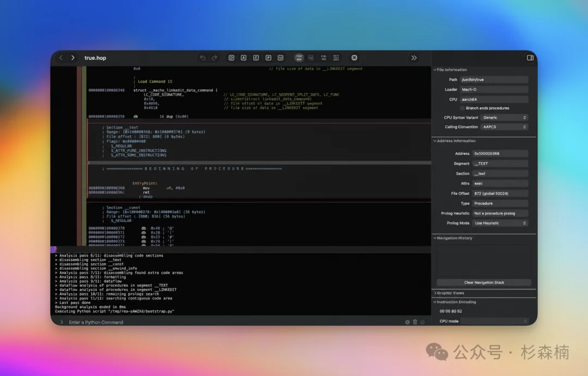Click the Type field showing Procedure
Screen dimensions: 588x376
(x=500, y=203)
